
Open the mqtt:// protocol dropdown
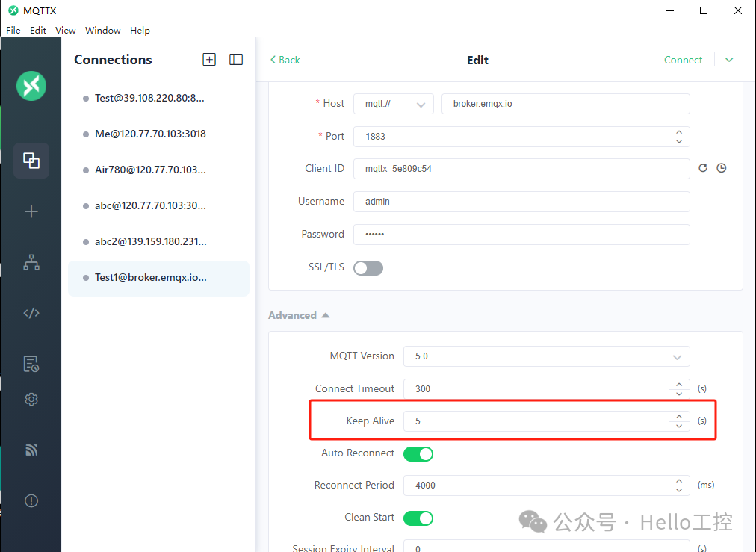tap(393, 104)
